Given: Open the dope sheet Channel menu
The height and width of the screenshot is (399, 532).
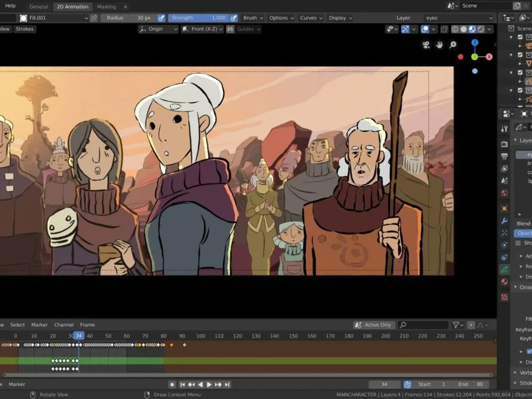Looking at the screenshot, I should pos(64,325).
